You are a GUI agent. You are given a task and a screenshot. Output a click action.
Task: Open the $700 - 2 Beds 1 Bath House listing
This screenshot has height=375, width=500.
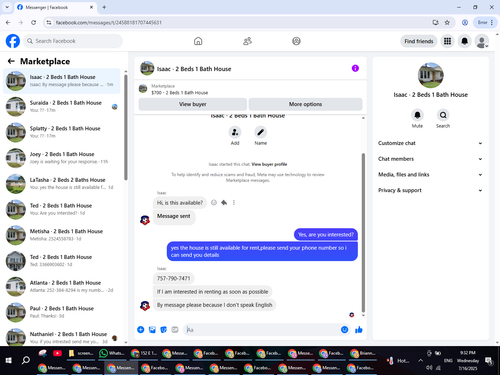179,93
